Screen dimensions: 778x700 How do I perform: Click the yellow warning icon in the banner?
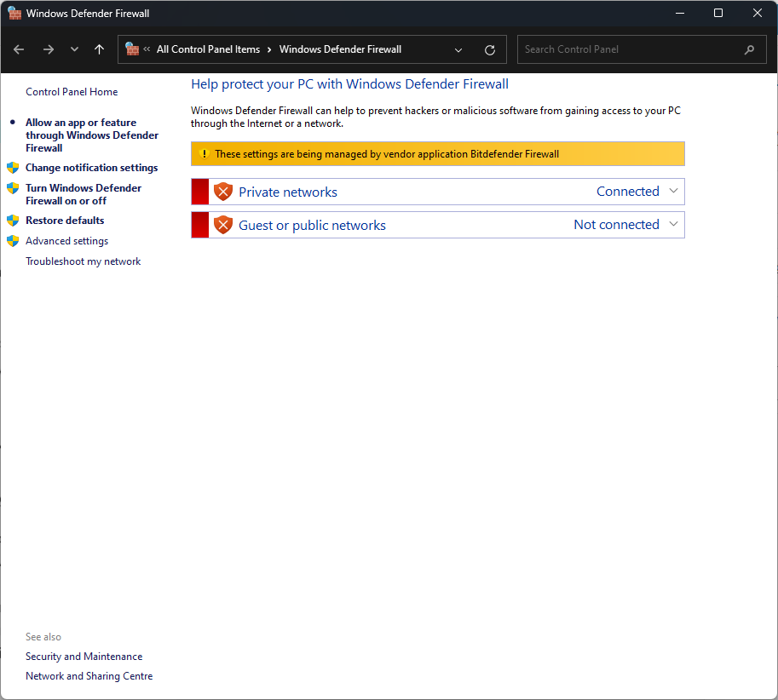pos(203,154)
